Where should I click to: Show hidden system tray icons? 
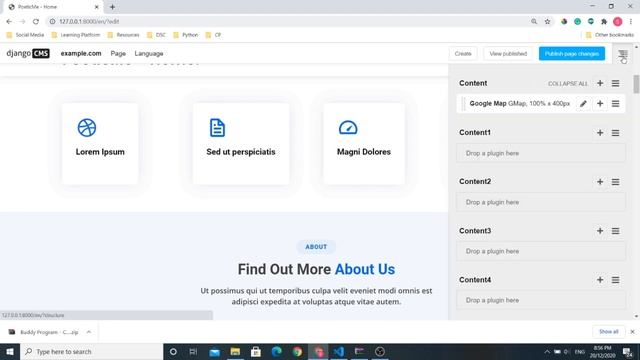click(547, 351)
